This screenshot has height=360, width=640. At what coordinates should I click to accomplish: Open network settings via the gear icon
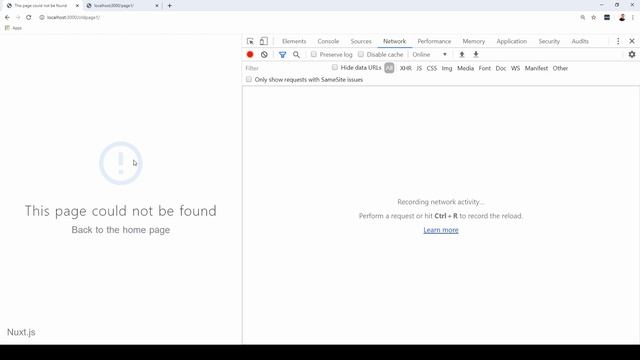(x=632, y=54)
